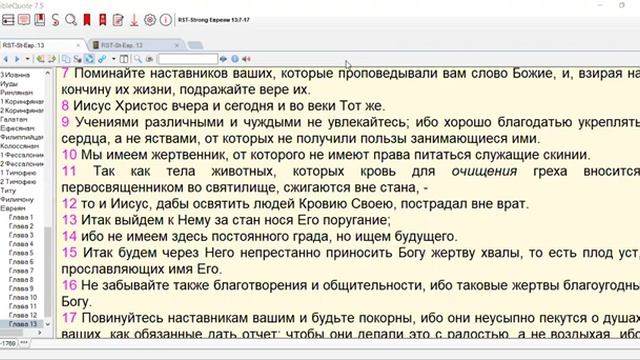640x360 pixels.
Task: Click the blue round info icon
Action: tap(235, 59)
